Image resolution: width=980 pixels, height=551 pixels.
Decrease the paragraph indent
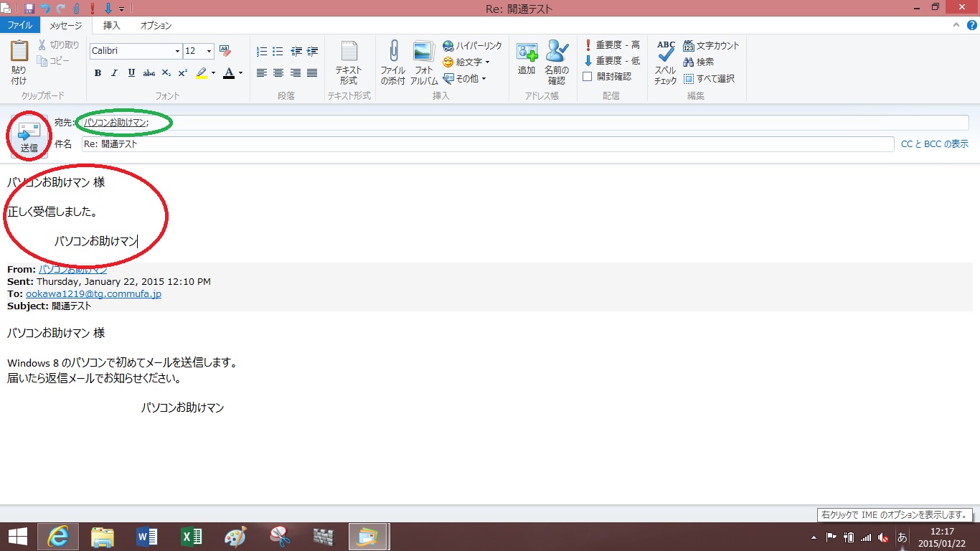[x=296, y=51]
